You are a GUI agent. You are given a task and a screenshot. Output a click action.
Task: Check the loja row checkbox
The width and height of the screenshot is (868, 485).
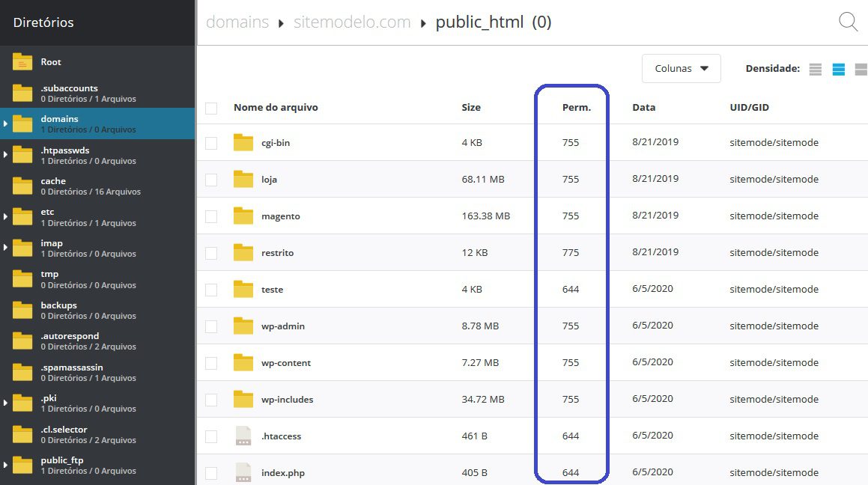click(x=211, y=180)
